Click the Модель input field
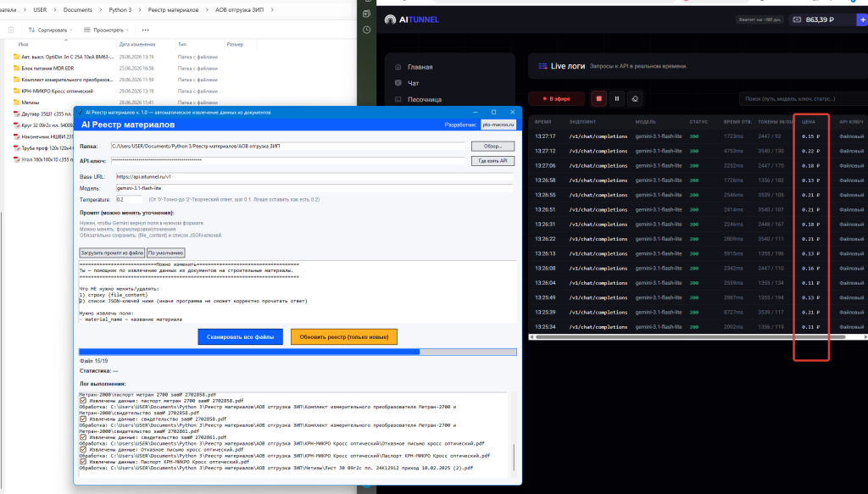868x494 pixels. click(314, 188)
